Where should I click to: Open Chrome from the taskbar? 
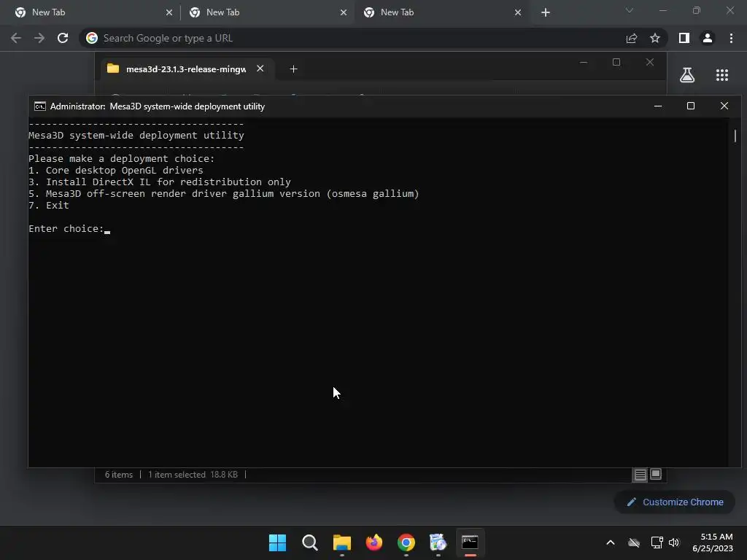(x=406, y=542)
